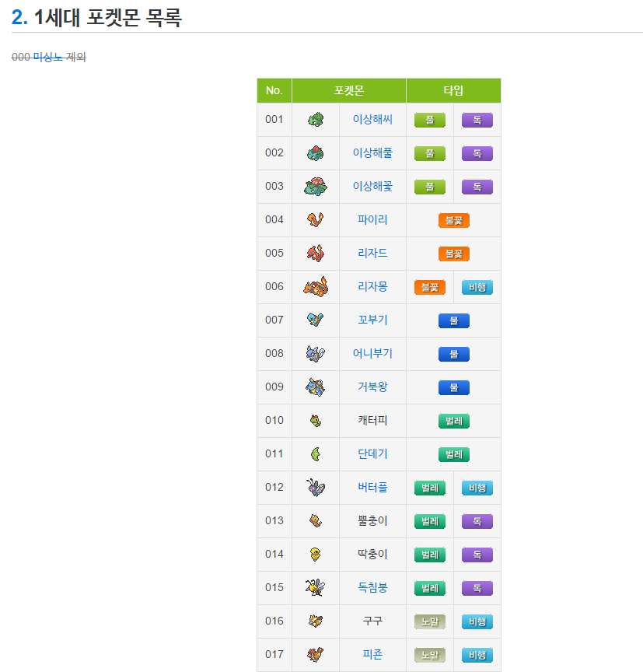Screen dimensions: 643x672
Task: Click the 리자몽 sprite in row 006
Action: click(316, 287)
